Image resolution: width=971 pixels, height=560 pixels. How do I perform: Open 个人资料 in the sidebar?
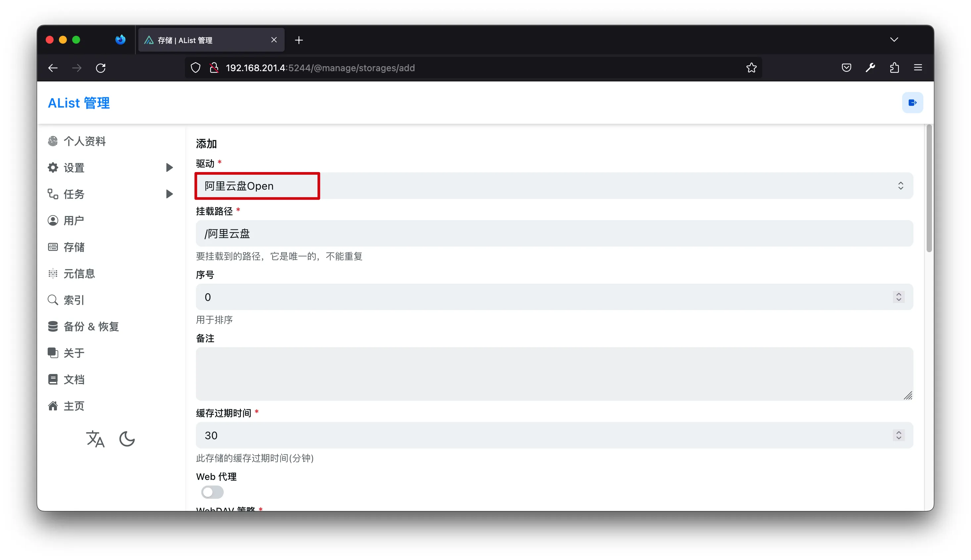coord(85,141)
